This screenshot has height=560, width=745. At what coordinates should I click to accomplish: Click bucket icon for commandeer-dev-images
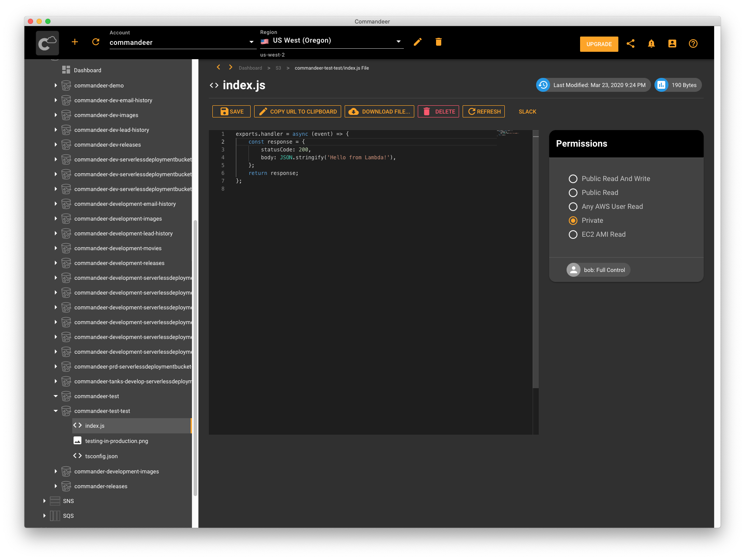pyautogui.click(x=66, y=115)
